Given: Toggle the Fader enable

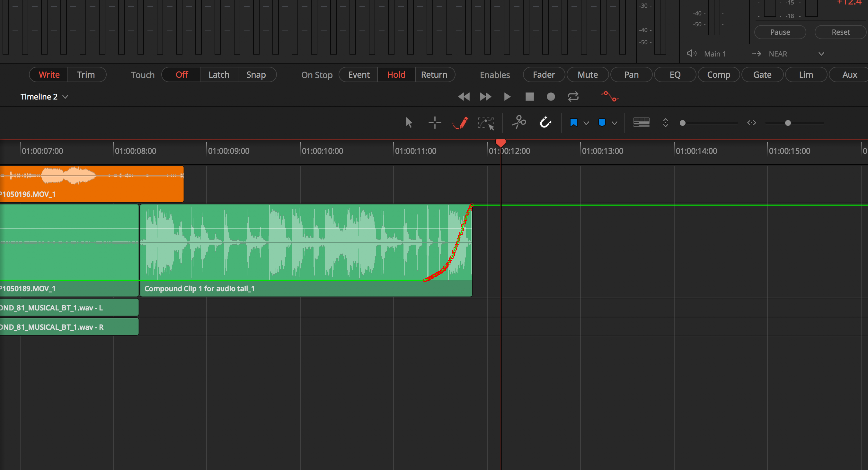Looking at the screenshot, I should (544, 75).
